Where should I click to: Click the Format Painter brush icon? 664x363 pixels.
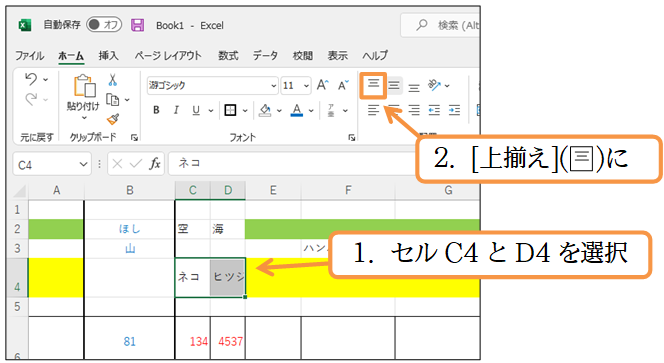tap(113, 119)
